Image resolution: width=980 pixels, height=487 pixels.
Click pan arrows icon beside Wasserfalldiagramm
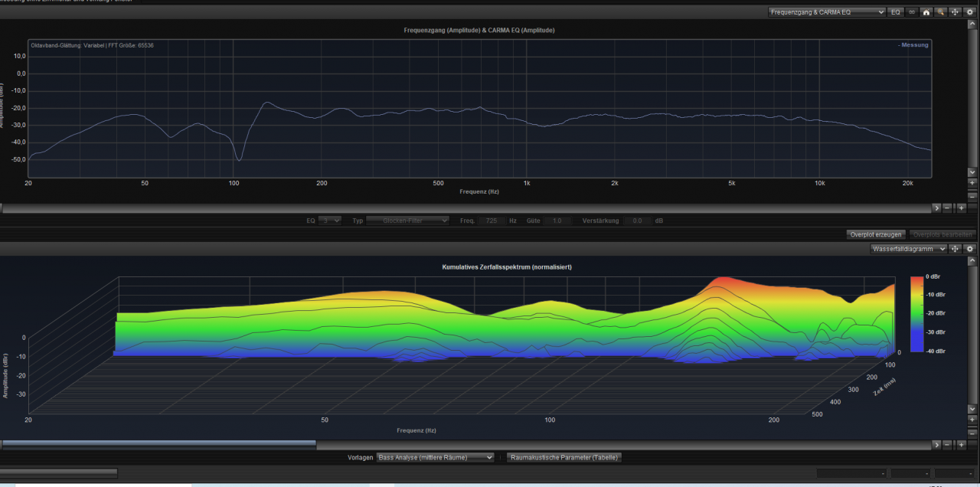[955, 249]
